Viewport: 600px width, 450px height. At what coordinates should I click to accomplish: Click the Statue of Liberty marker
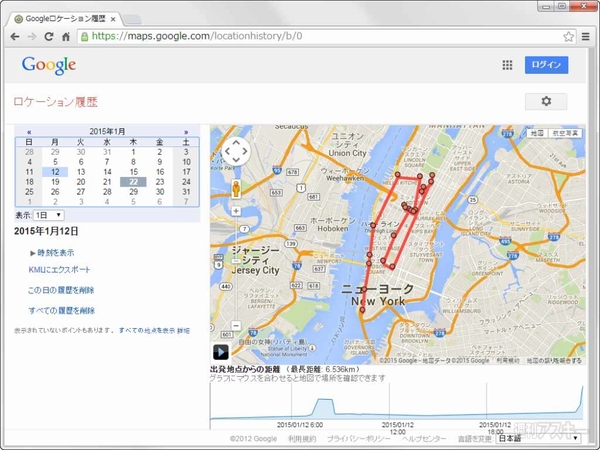coord(312,348)
